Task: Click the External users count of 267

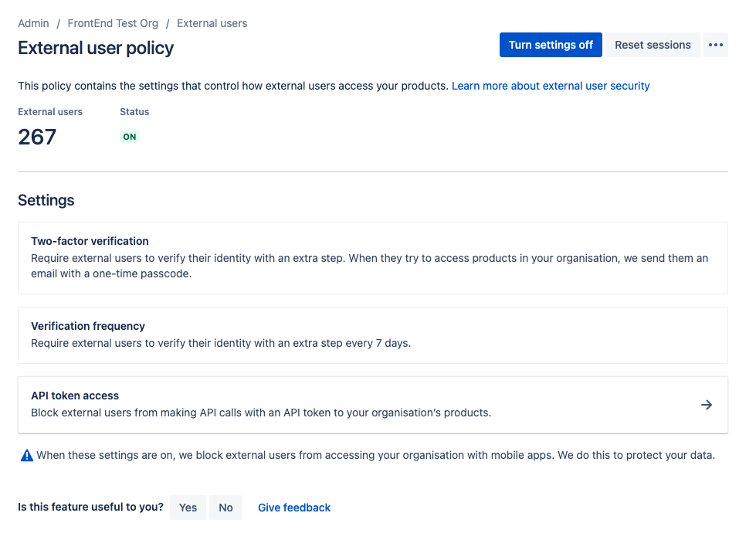Action: 36,137
